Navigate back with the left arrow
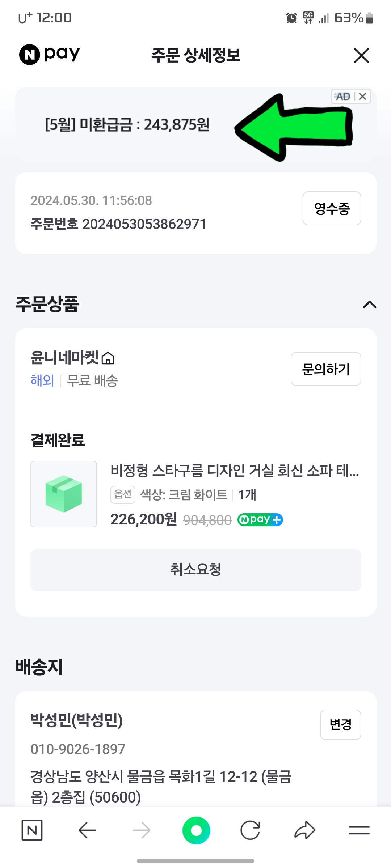 click(x=87, y=830)
